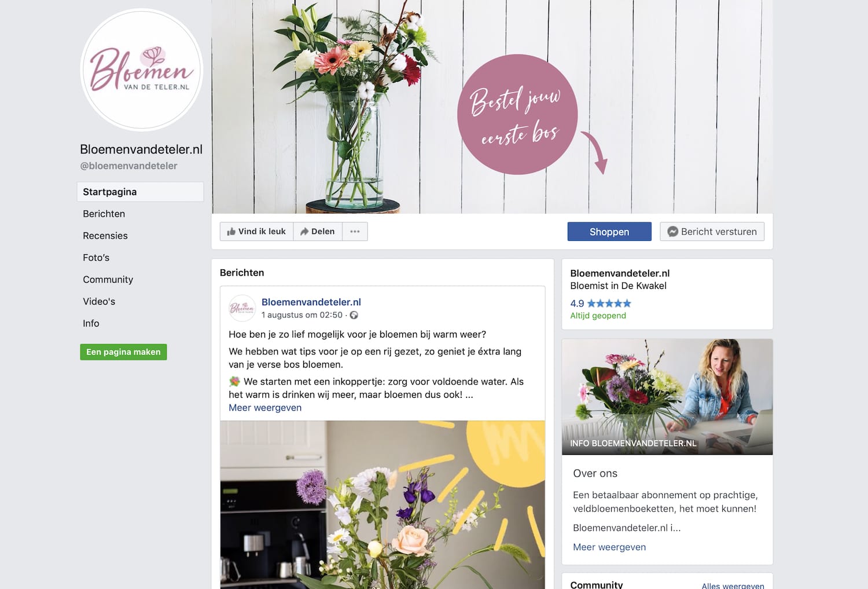Click the blue star rating icons
The height and width of the screenshot is (589, 868).
[x=609, y=303]
